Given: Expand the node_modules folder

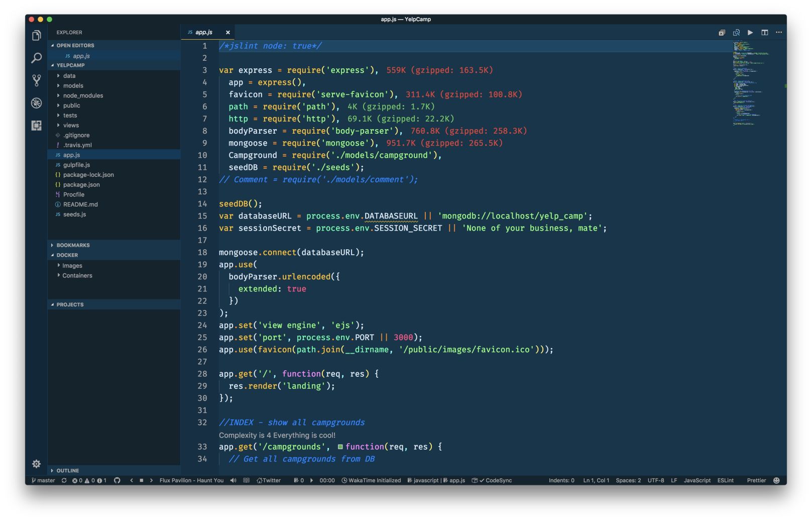Looking at the screenshot, I should click(114, 95).
